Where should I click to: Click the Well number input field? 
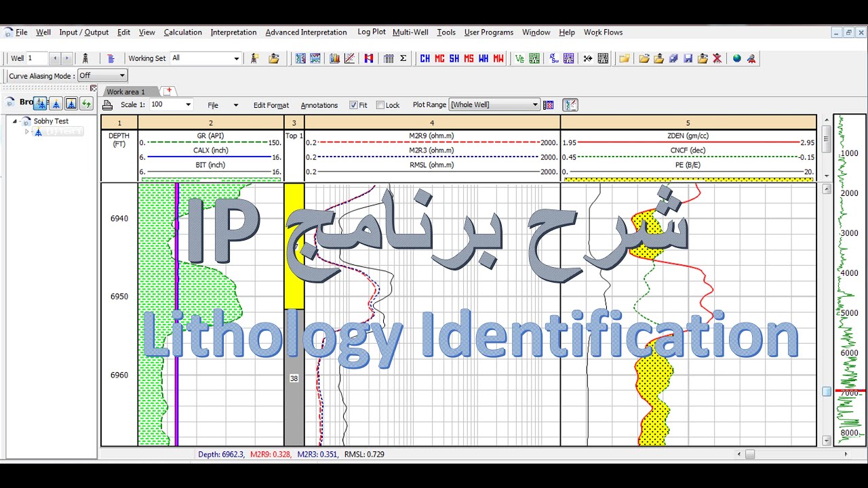(37, 58)
